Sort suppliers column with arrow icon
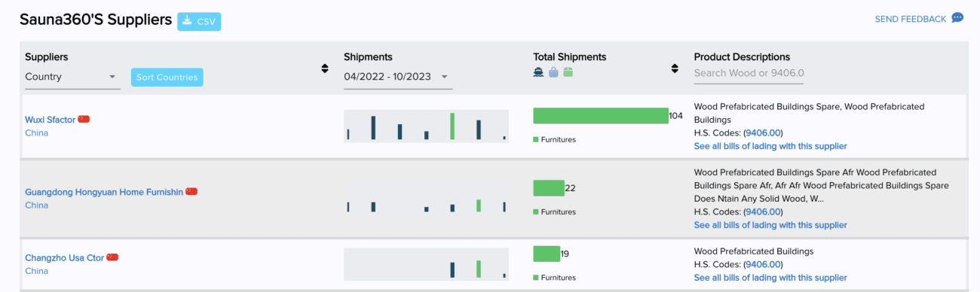The width and height of the screenshot is (980, 292). point(325,68)
